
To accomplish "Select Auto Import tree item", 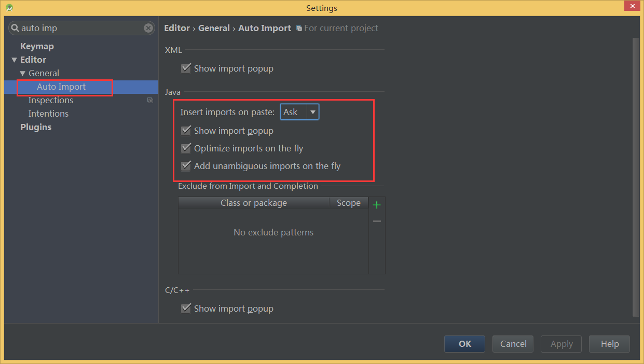I will click(x=61, y=87).
